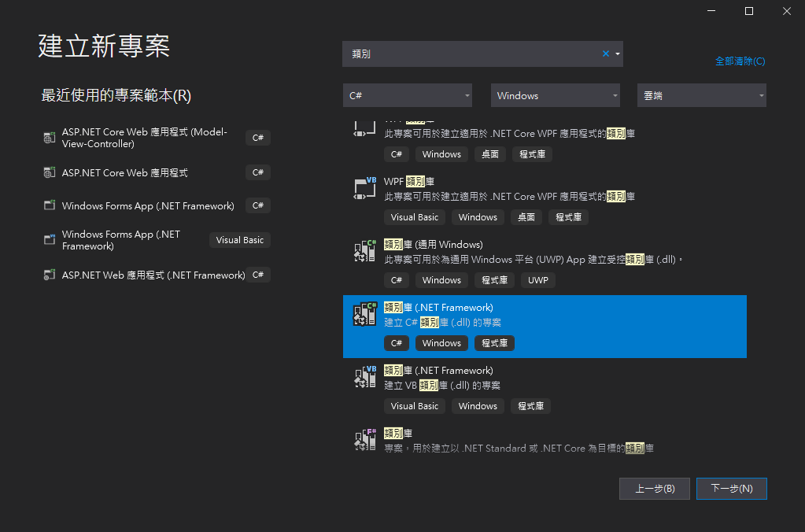Click the 桌面 tag on VB WPF 類別庫
805x532 pixels.
pyautogui.click(x=526, y=217)
